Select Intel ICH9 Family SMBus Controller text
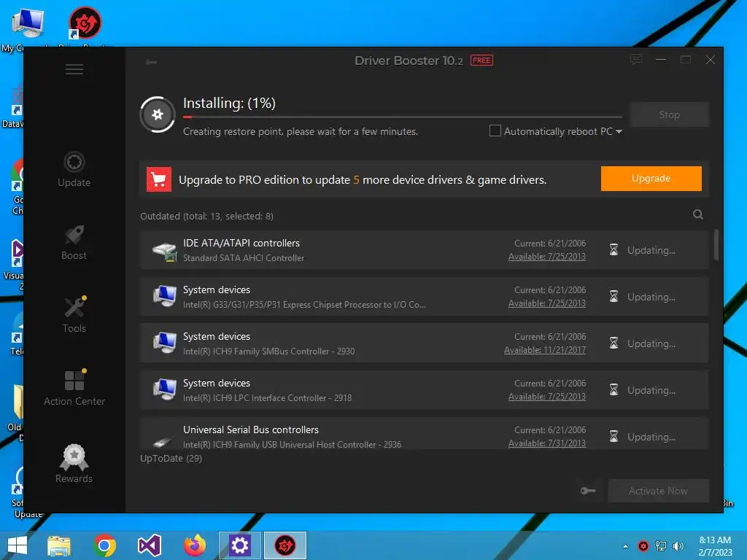The width and height of the screenshot is (747, 560). (268, 351)
